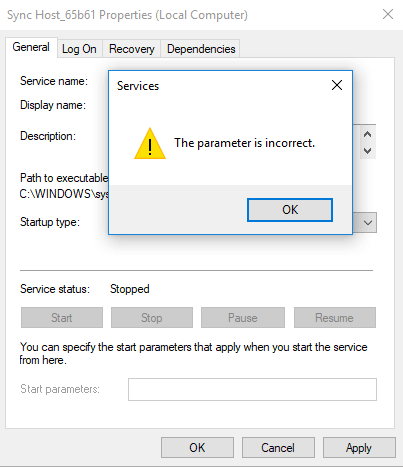403x467 pixels.
Task: Click the "The parameter is incorrect." message
Action: pos(244,143)
